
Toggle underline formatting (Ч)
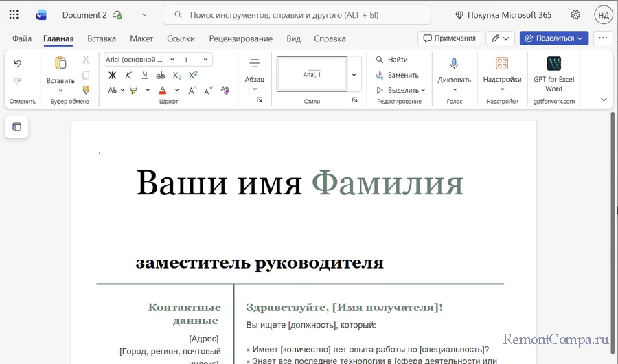pos(144,76)
